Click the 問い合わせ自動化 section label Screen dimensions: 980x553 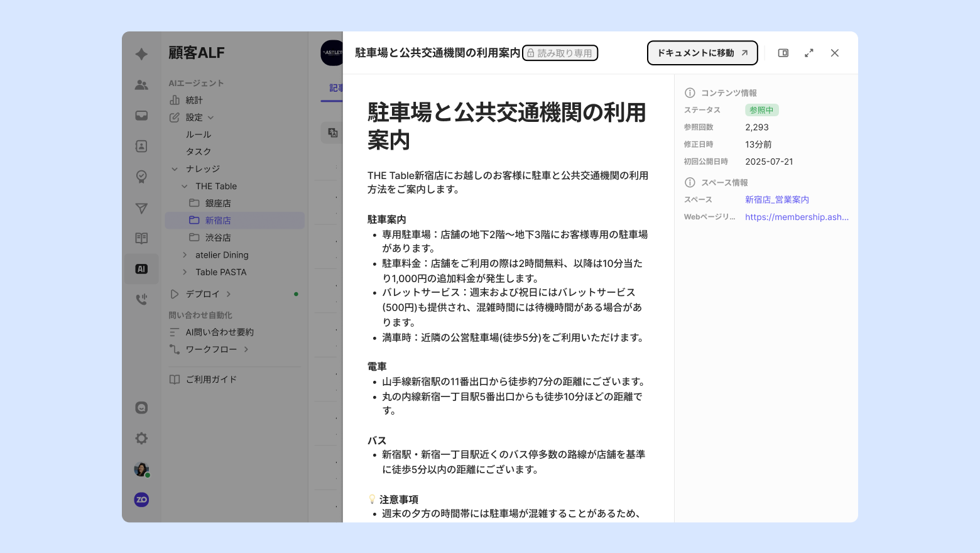click(200, 315)
